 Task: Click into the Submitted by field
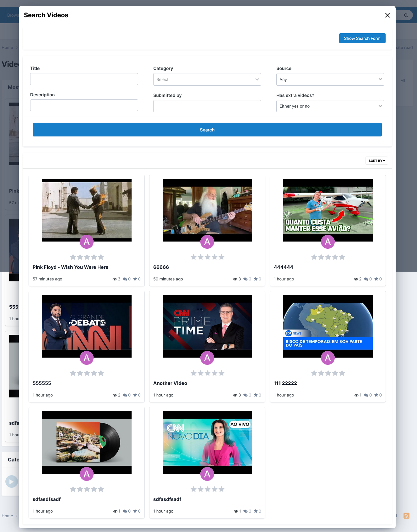tap(207, 106)
